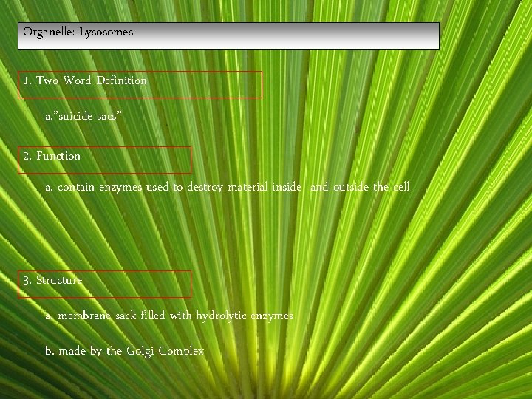Click 'made by the Golgi Complex' line

(x=125, y=351)
